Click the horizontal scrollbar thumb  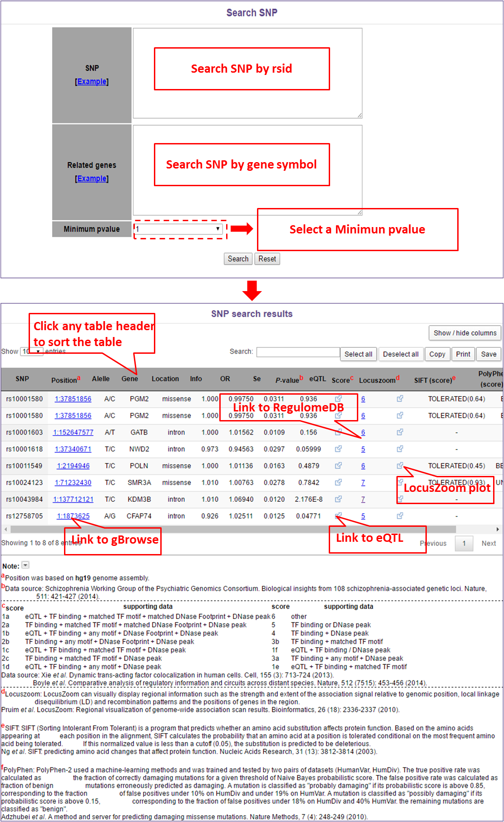point(233,529)
